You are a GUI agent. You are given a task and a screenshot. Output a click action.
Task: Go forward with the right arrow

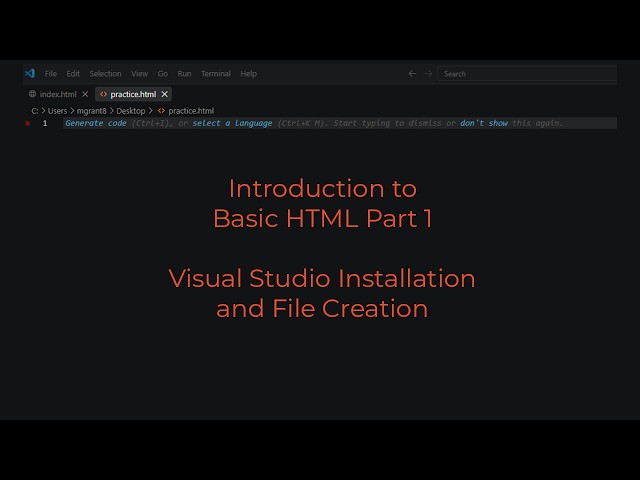tap(428, 73)
